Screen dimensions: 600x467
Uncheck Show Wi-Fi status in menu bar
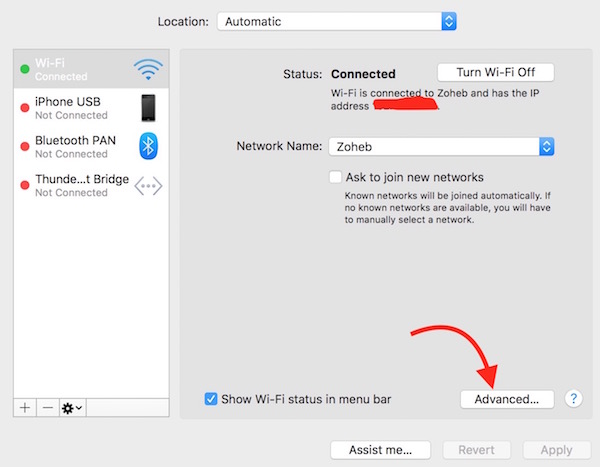click(x=211, y=399)
